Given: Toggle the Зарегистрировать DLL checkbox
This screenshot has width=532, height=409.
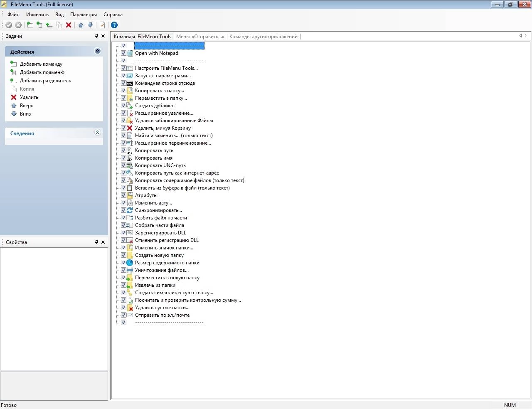Looking at the screenshot, I should tap(123, 233).
